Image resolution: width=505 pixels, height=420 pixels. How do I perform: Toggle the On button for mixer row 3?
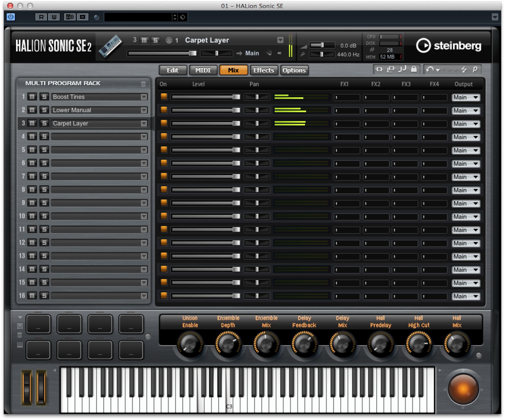tap(164, 123)
